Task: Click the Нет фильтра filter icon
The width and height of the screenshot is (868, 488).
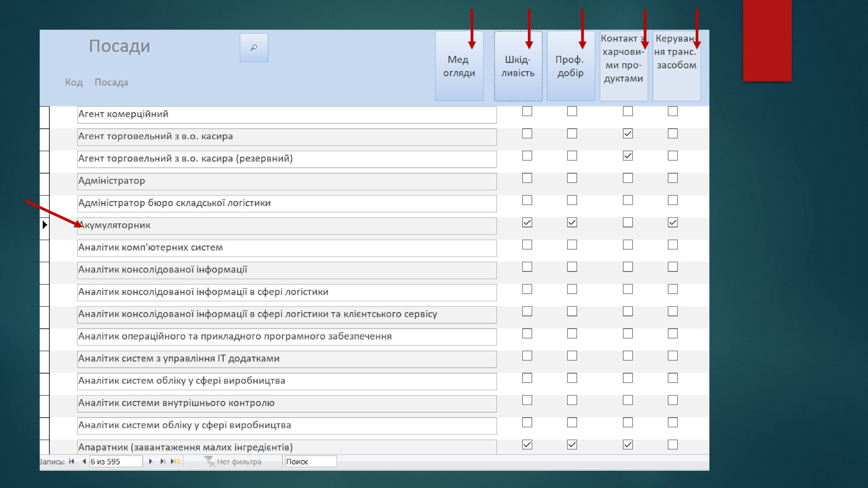Action: (x=210, y=461)
